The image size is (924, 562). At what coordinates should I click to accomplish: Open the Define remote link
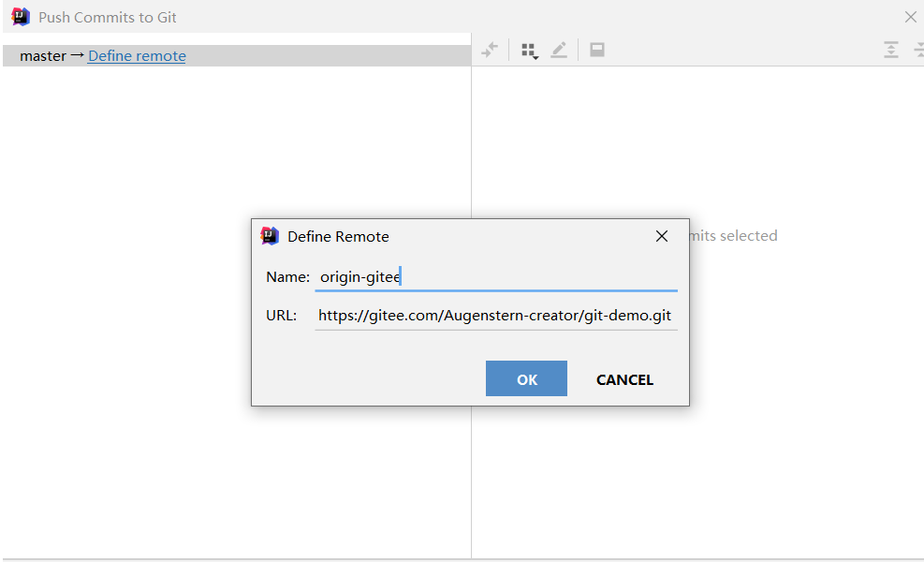[x=137, y=56]
